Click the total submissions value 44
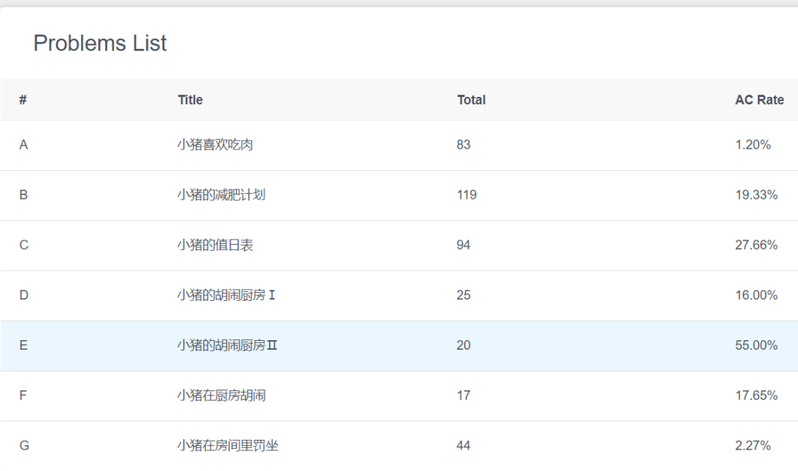This screenshot has height=471, width=798. (464, 445)
